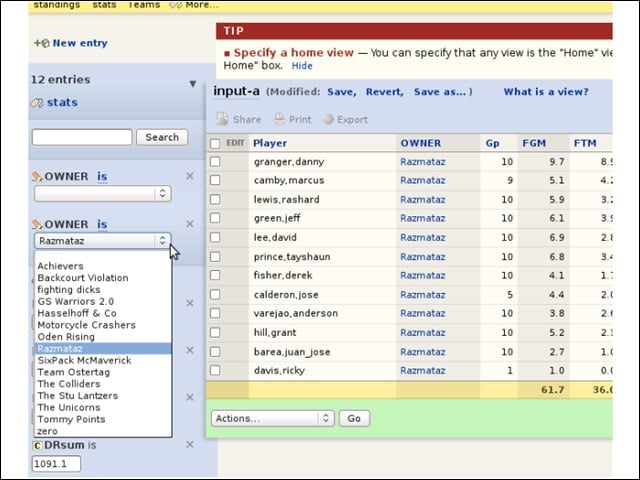Sort by the OWNER column header
The image size is (640, 480).
[x=420, y=143]
